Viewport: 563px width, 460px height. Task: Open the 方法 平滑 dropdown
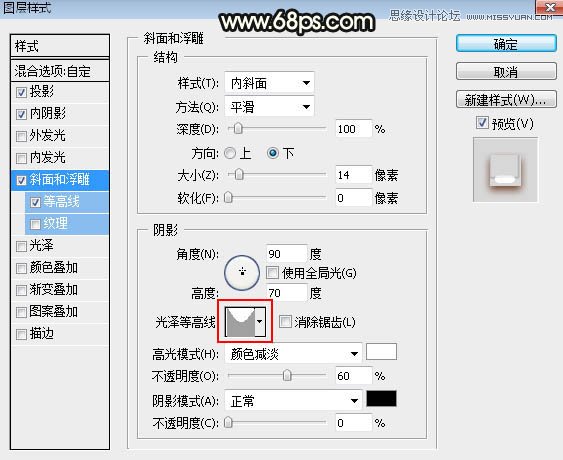[269, 107]
